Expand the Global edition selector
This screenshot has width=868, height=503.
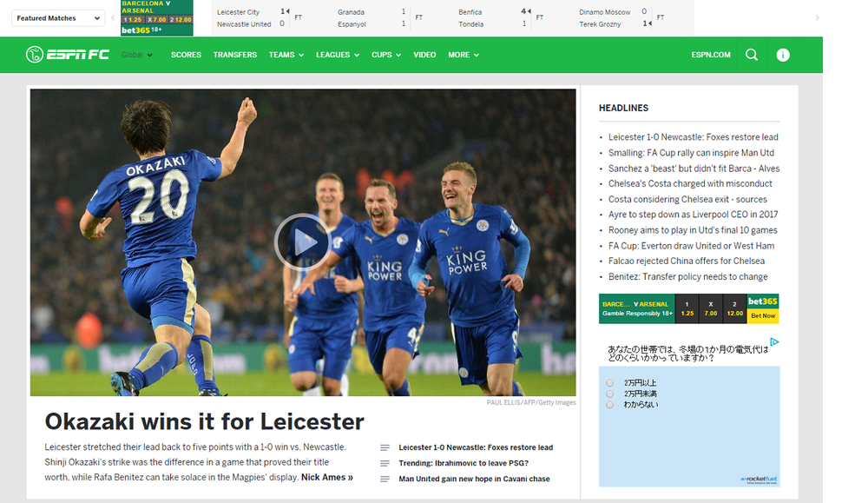tap(137, 55)
